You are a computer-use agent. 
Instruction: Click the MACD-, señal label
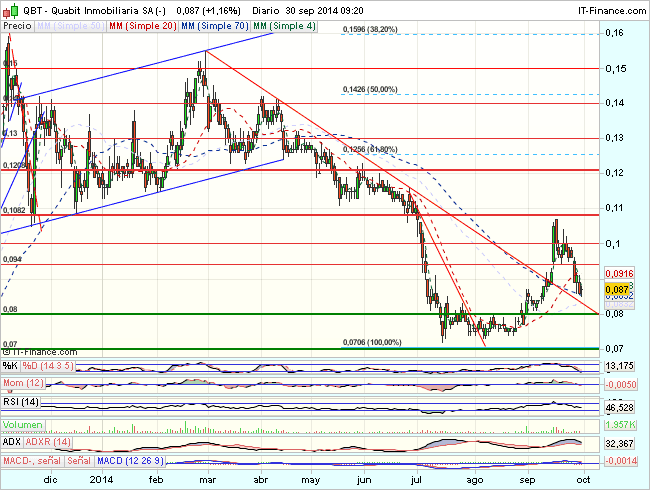click(32, 461)
